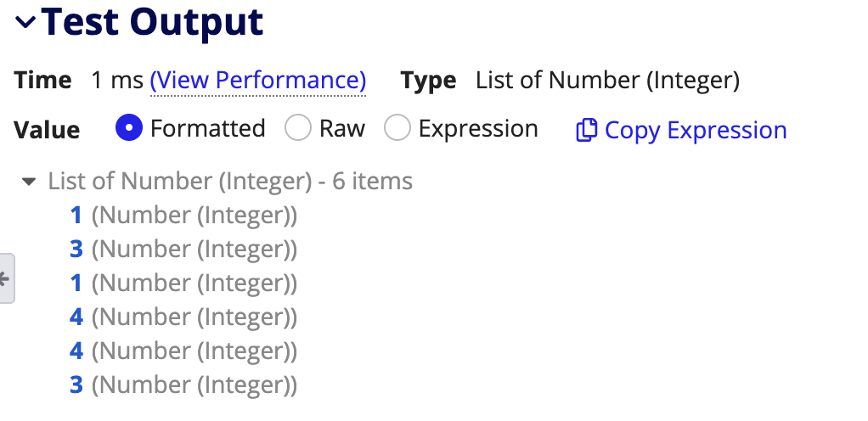Select third list item with value 1
This screenshot has width=868, height=421.
point(183,283)
